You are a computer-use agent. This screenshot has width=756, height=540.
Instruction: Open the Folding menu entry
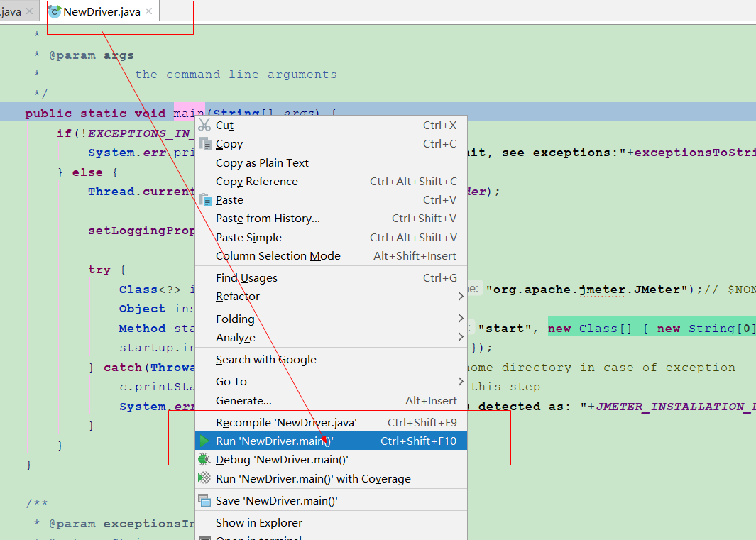pyautogui.click(x=331, y=319)
